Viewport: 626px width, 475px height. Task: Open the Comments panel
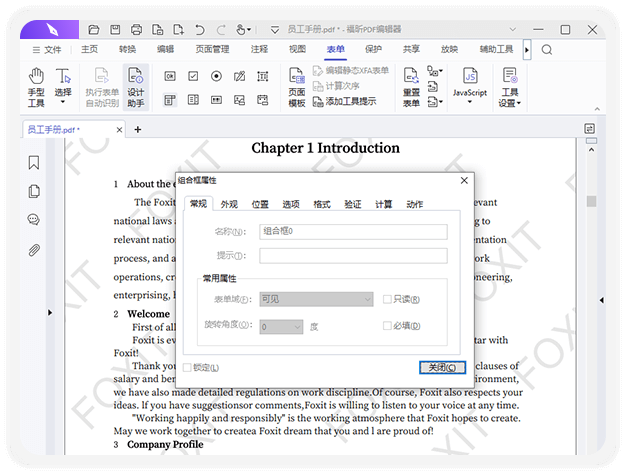(34, 219)
